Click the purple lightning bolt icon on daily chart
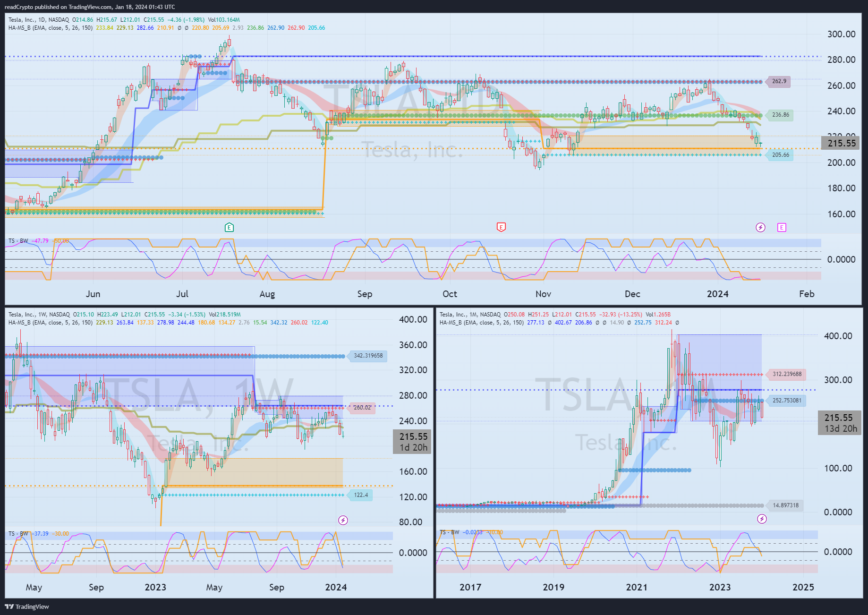The width and height of the screenshot is (868, 615). coord(760,228)
